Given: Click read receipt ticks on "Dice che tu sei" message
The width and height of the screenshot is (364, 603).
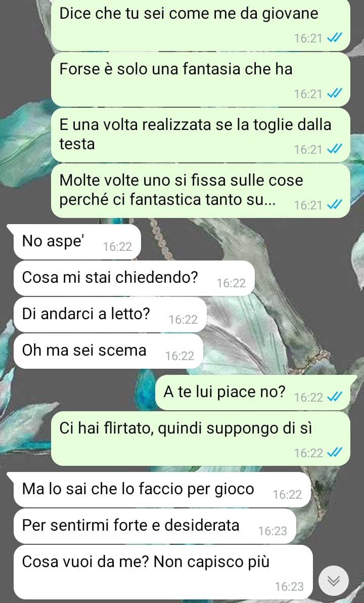Looking at the screenshot, I should click(334, 38).
